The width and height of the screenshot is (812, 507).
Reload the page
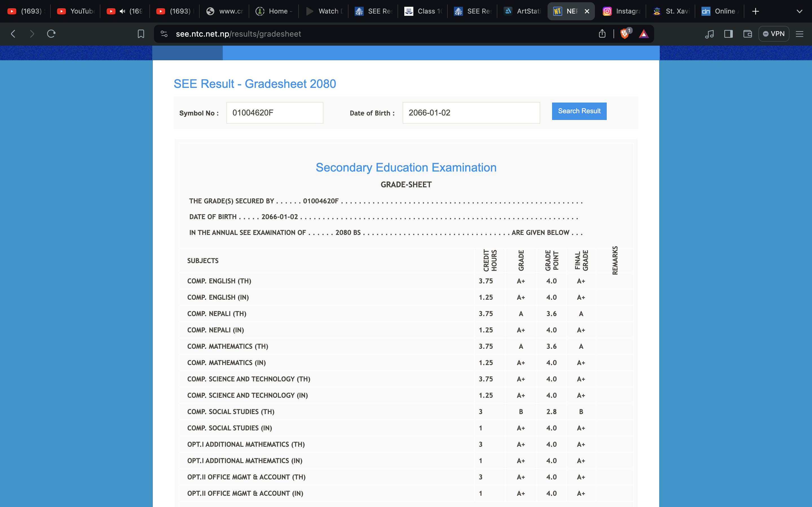pyautogui.click(x=51, y=34)
